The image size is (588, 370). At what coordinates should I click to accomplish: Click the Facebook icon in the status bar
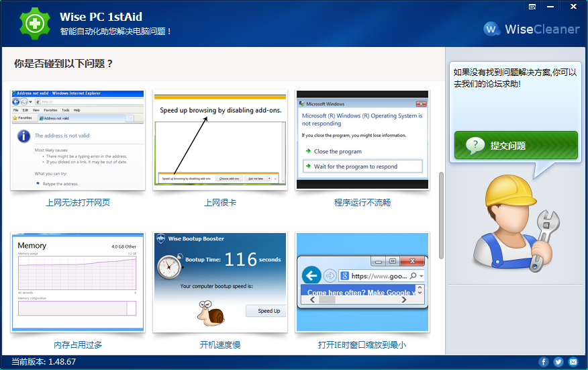(544, 362)
